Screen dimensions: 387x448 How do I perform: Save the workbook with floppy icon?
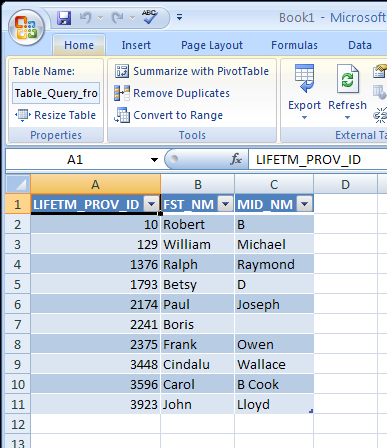(64, 17)
